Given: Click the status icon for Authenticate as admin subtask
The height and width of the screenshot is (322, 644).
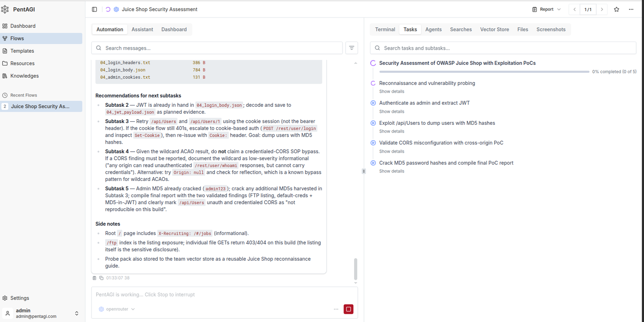Looking at the screenshot, I should 373,103.
